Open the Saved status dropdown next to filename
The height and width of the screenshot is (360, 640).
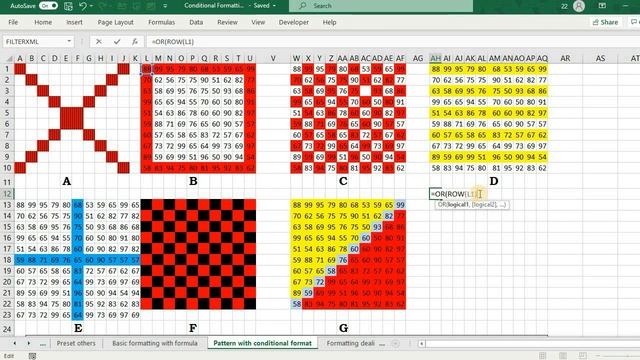click(274, 6)
